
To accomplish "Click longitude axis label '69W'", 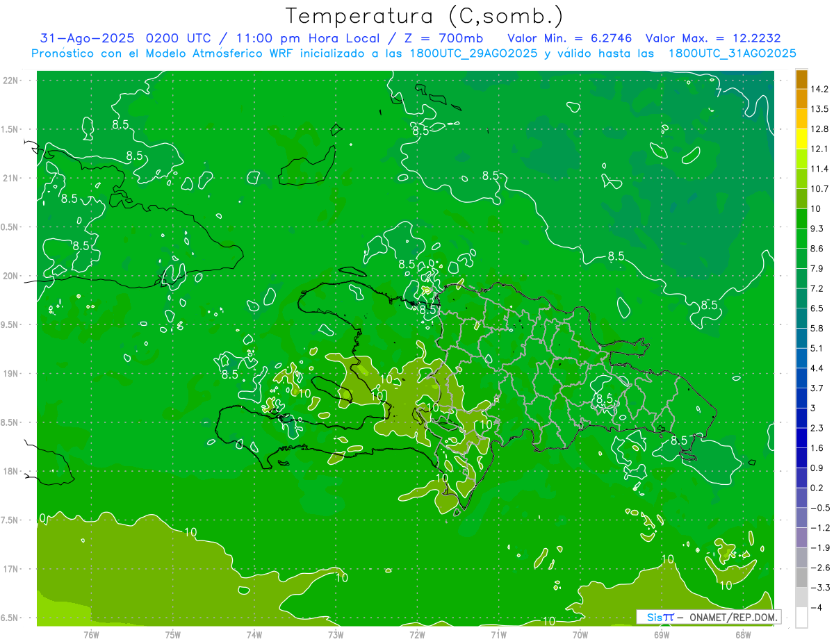I will (x=662, y=634).
